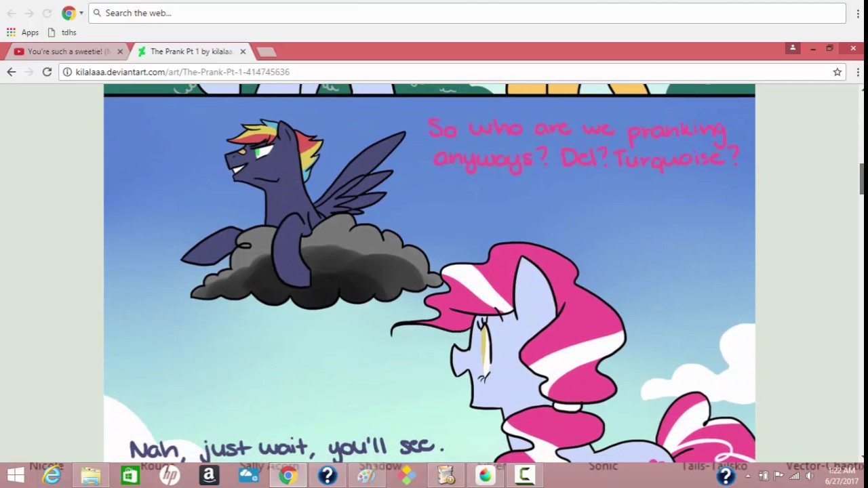
Task: Open the colorful pinwheel app in the taskbar
Action: click(x=406, y=476)
